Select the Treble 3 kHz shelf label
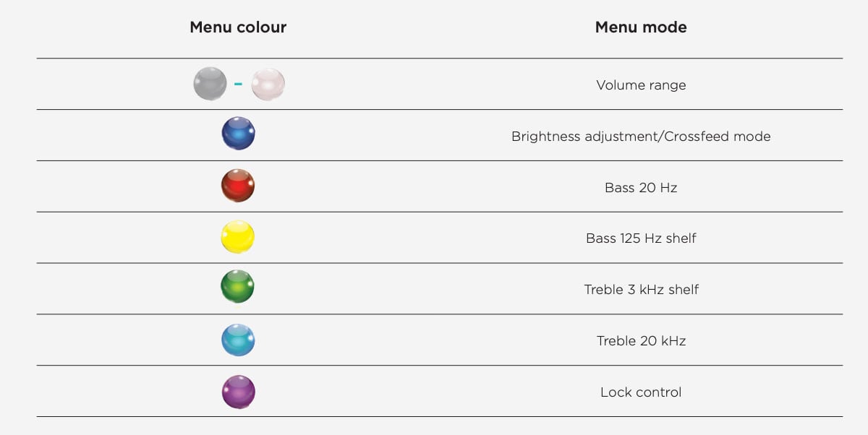This screenshot has height=435, width=868. point(641,290)
